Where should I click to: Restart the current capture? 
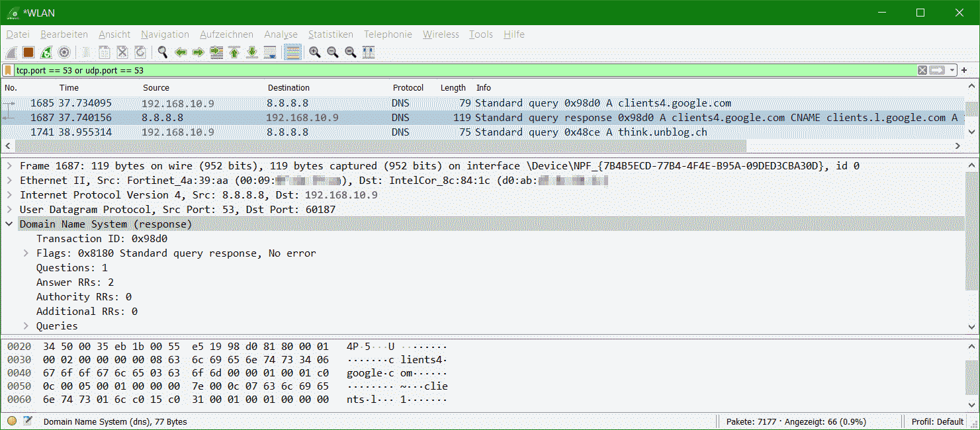click(x=46, y=52)
